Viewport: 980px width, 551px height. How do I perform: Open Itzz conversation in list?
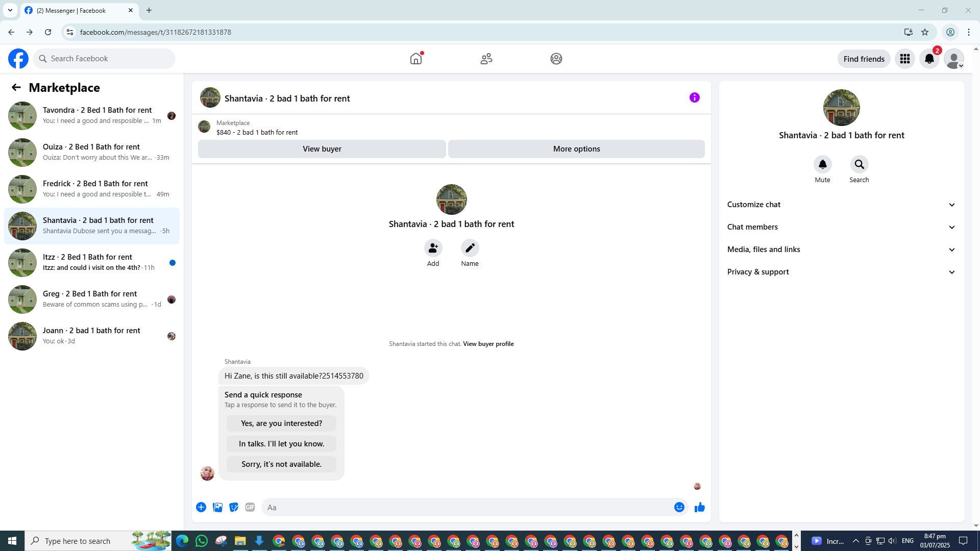coord(92,262)
